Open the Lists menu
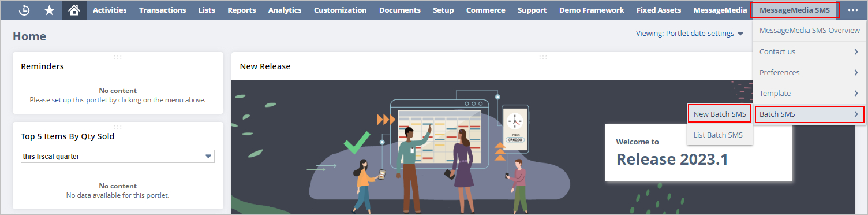The height and width of the screenshot is (215, 868). tap(207, 10)
